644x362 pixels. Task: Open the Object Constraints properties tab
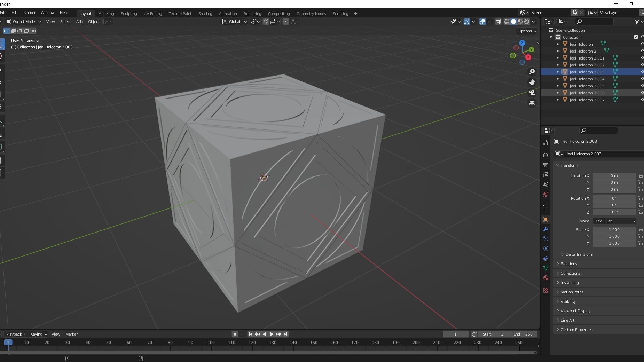click(x=546, y=258)
